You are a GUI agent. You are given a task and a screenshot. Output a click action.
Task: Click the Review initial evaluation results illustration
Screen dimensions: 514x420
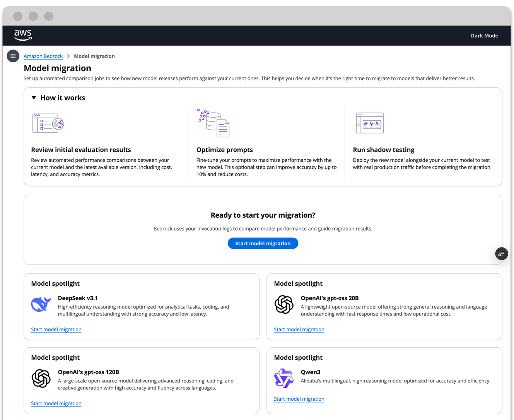[x=48, y=123]
